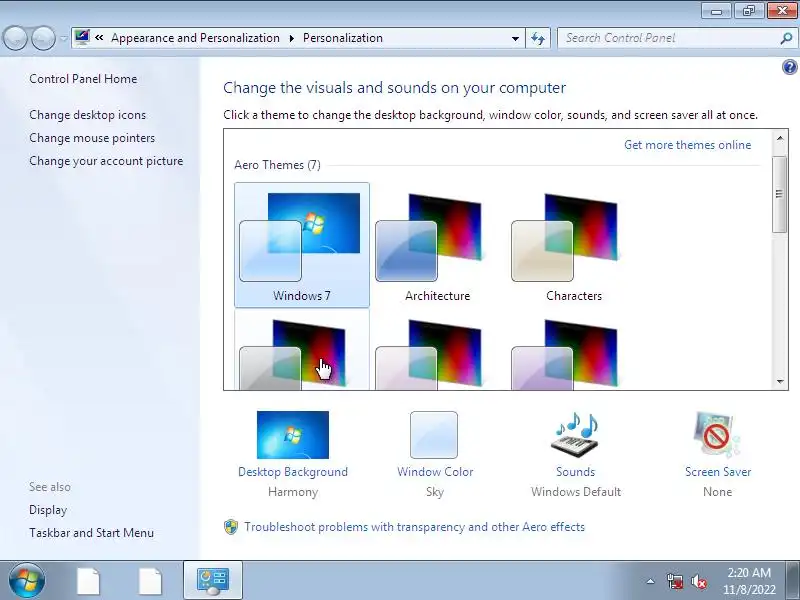Select the Windows 7 theme thumbnail
This screenshot has width=800, height=600.
[302, 245]
